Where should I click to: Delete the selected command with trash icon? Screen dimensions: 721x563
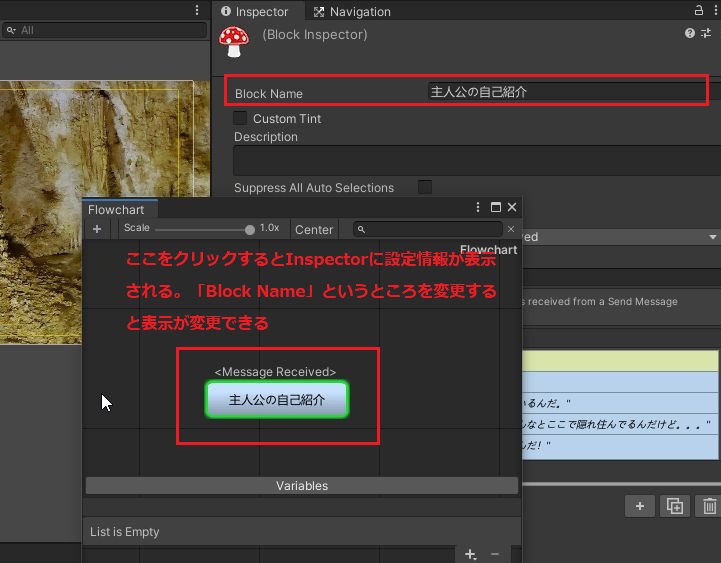[x=709, y=506]
